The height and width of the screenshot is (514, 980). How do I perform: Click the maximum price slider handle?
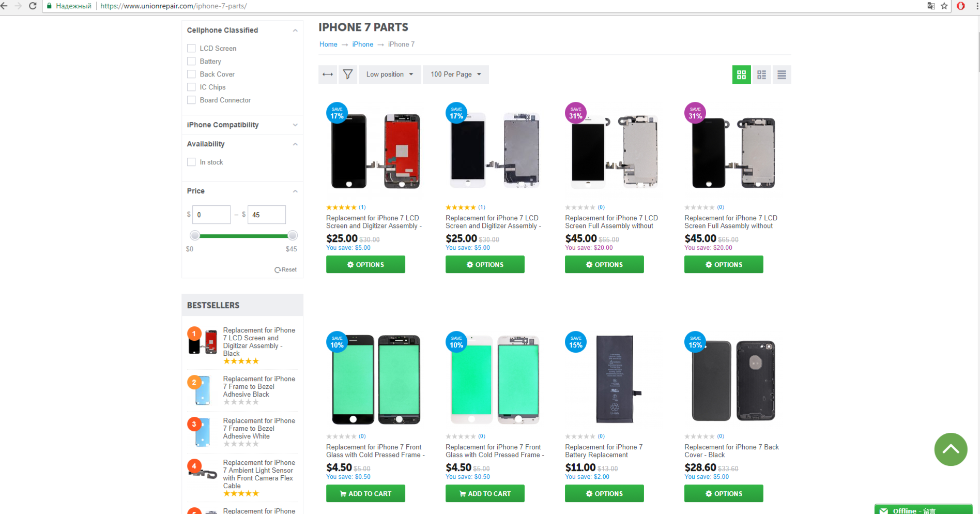click(293, 236)
